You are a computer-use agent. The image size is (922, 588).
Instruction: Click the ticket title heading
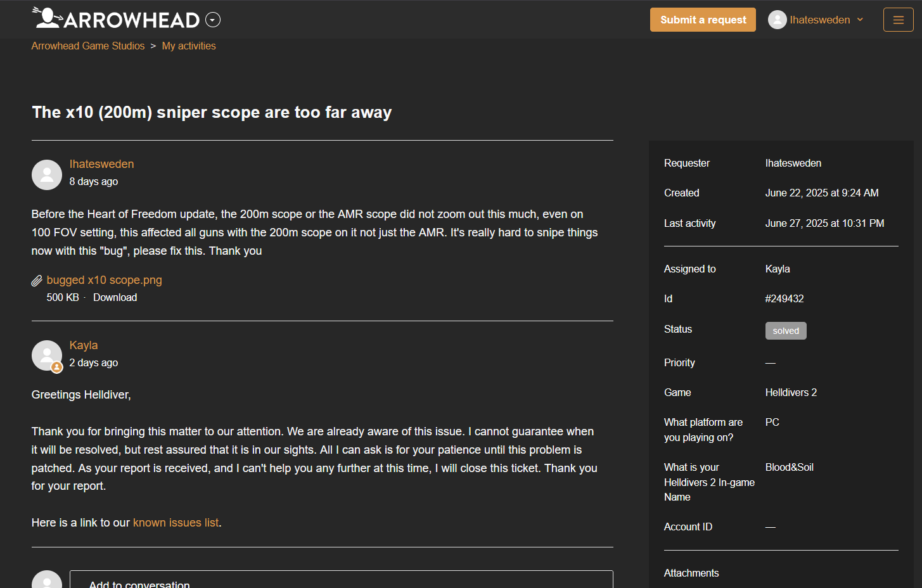(x=212, y=112)
